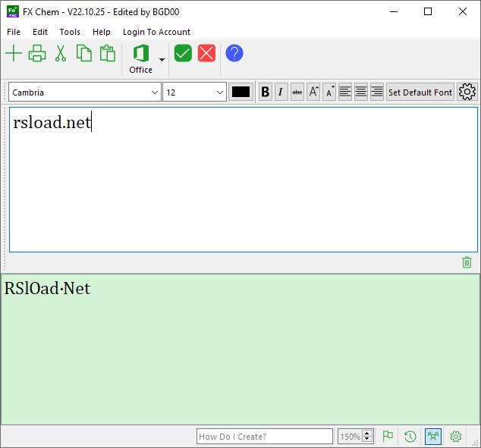
Task: Open Login To Account menu
Action: click(156, 32)
